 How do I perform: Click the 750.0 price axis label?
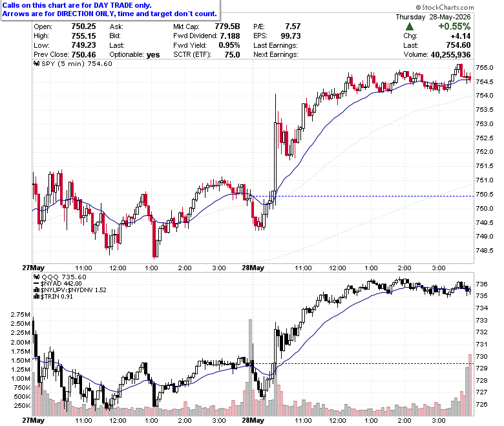[x=485, y=208]
